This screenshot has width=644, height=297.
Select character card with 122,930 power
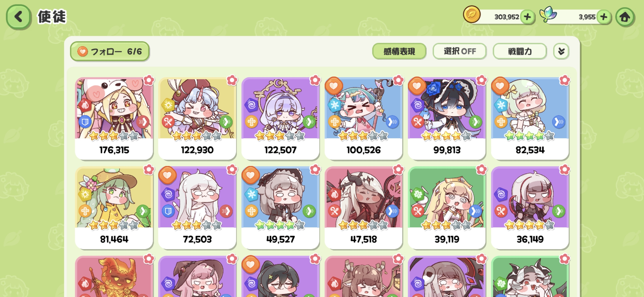197,119
